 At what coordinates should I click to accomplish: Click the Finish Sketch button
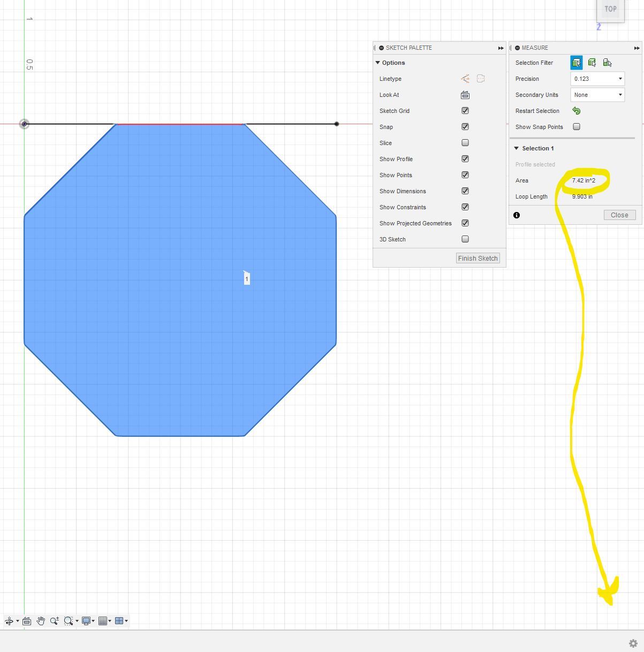[478, 258]
